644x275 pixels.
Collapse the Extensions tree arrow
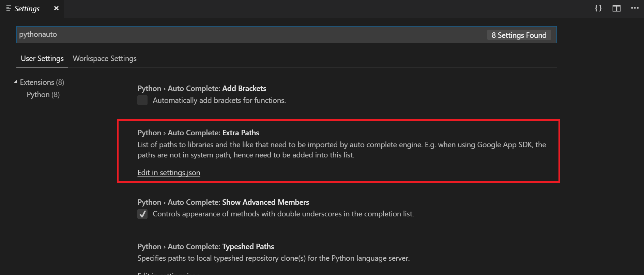tap(15, 82)
